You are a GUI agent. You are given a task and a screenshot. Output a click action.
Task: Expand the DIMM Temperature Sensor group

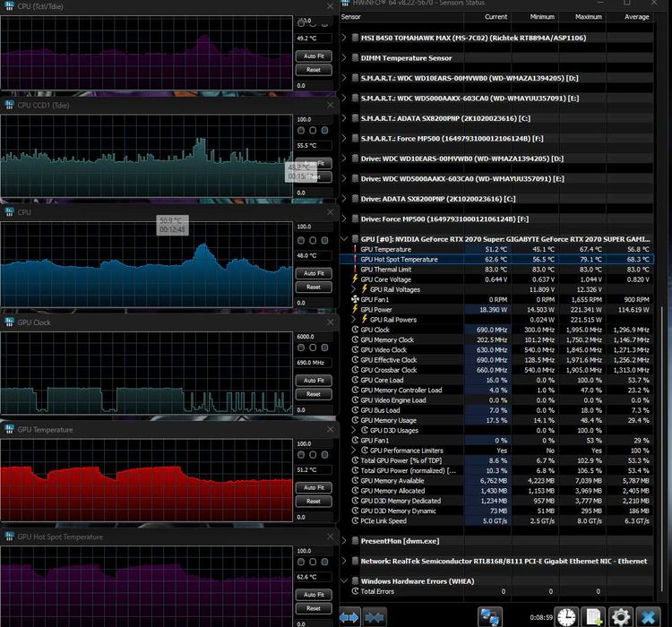click(346, 58)
